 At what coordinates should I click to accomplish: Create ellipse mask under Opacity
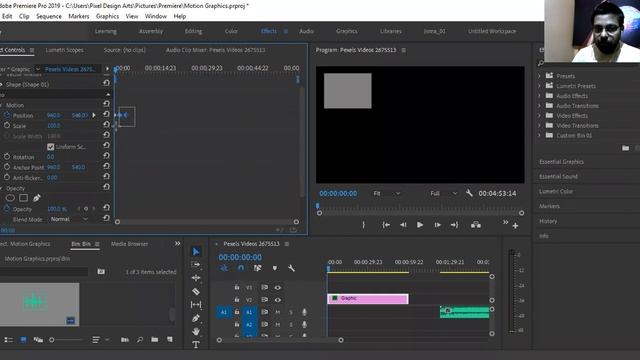[10, 198]
